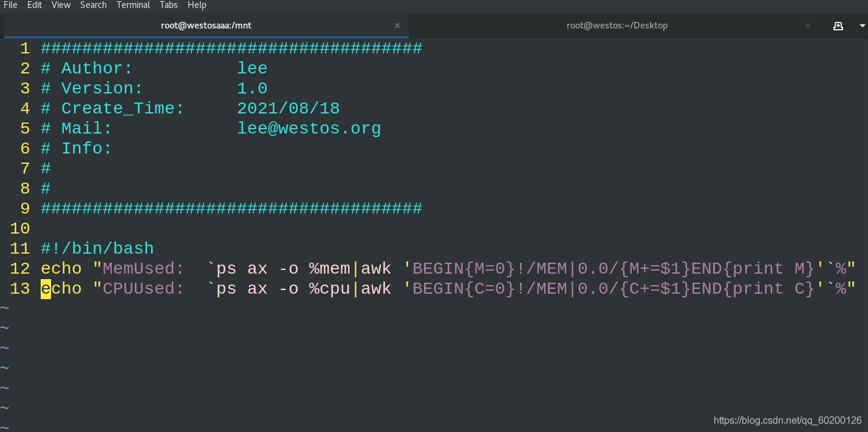Click the hash border on line 1
Image resolution: width=868 pixels, height=432 pixels.
click(x=231, y=48)
